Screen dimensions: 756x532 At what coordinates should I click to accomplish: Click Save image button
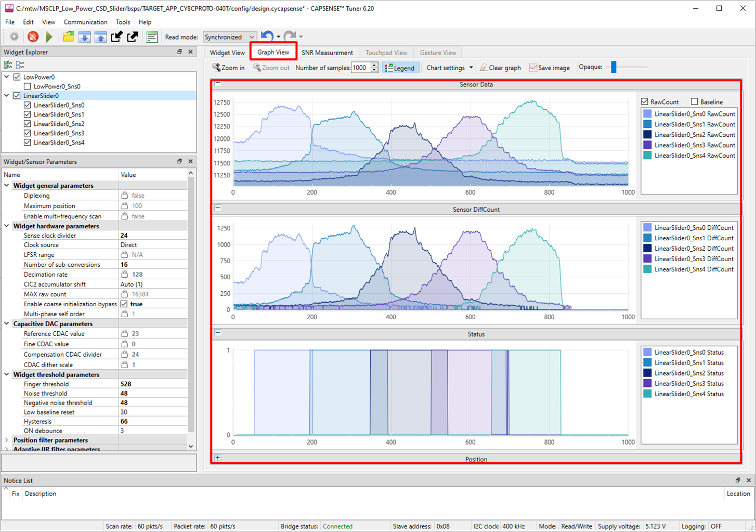pyautogui.click(x=549, y=68)
